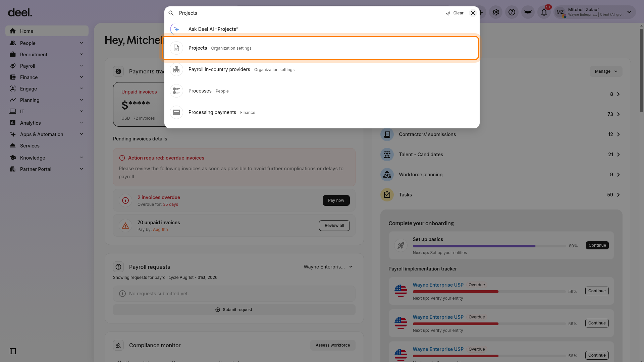Click the Processing payments card icon
Image resolution: width=644 pixels, height=362 pixels.
pyautogui.click(x=176, y=112)
